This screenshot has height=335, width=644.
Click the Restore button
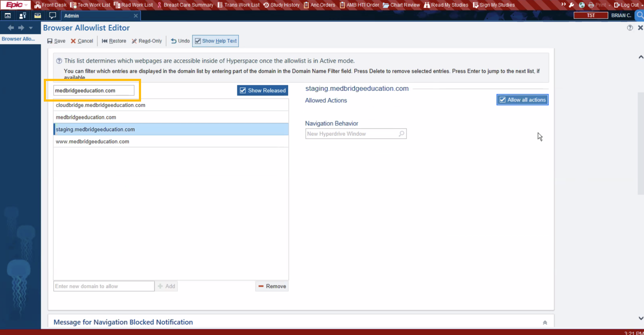pos(114,41)
